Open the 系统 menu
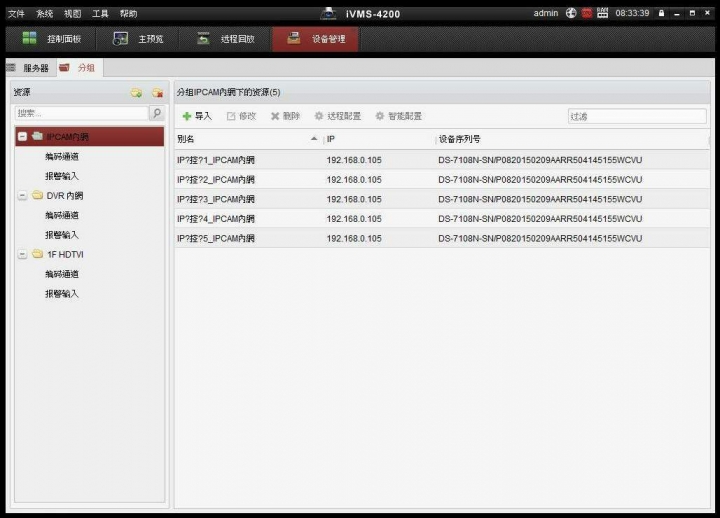The height and width of the screenshot is (518, 720). (45, 13)
